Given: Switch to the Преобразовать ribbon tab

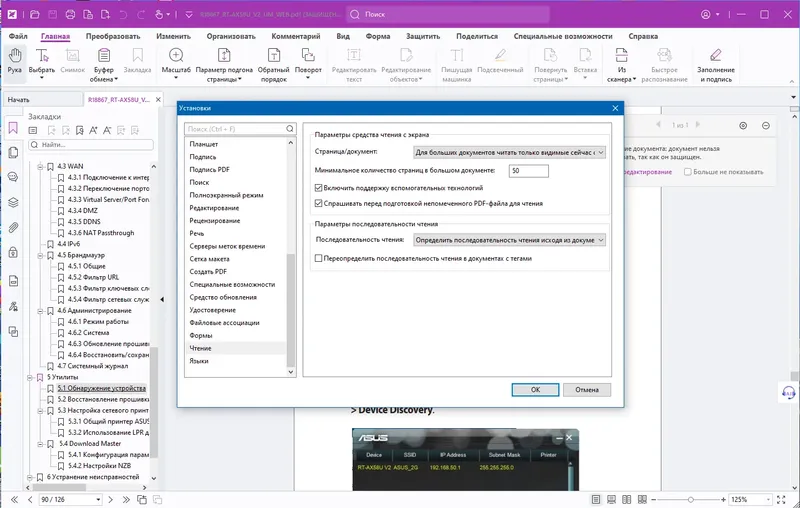Looking at the screenshot, I should (x=113, y=36).
